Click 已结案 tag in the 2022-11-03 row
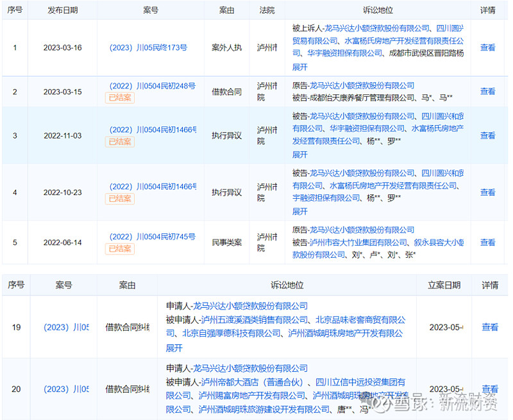Screen dimensions: 513x420 click(120, 142)
